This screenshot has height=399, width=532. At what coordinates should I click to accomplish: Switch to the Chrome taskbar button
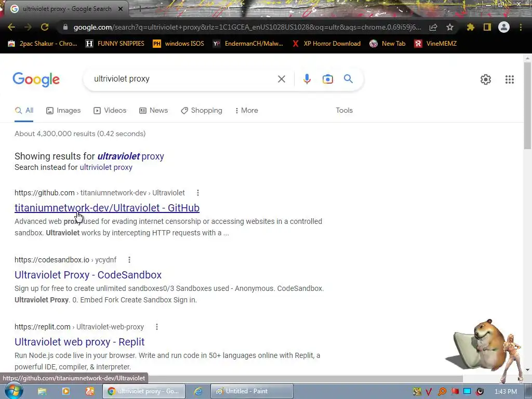coord(144,391)
